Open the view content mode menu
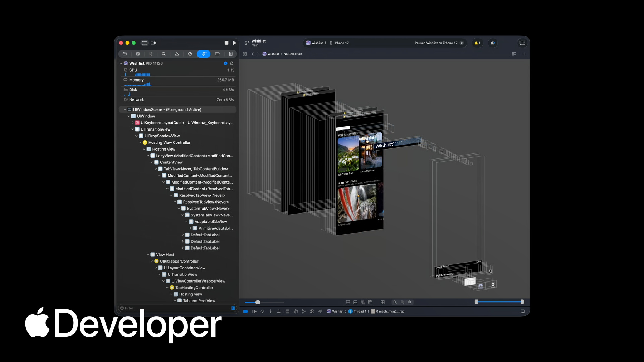 (x=363, y=302)
